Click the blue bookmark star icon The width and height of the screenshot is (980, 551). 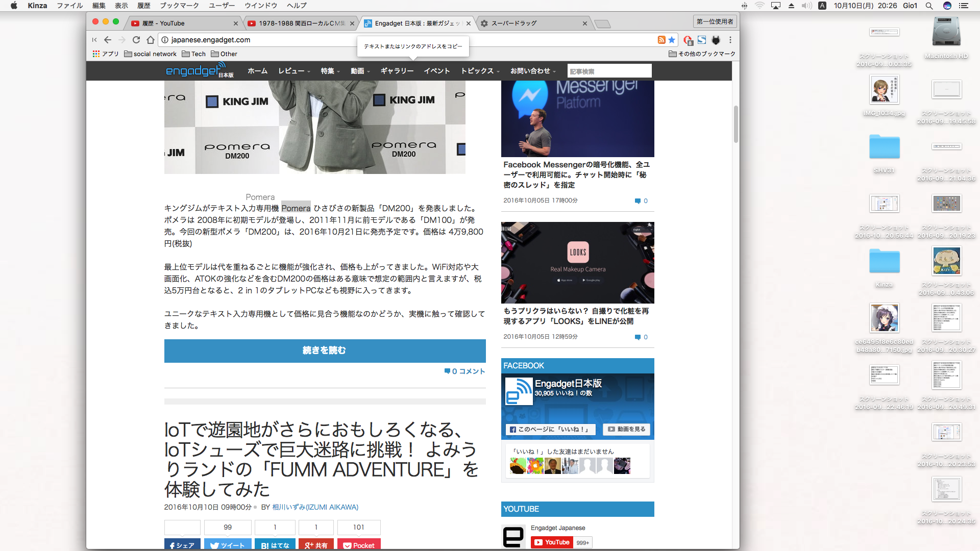point(672,40)
